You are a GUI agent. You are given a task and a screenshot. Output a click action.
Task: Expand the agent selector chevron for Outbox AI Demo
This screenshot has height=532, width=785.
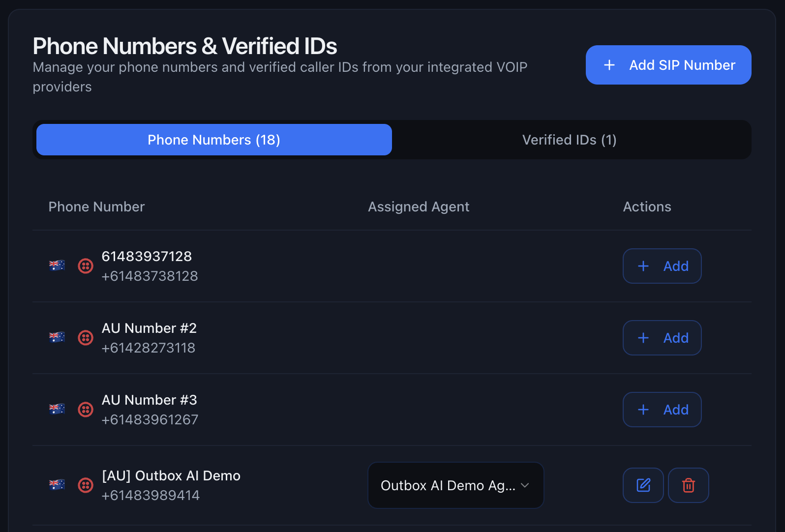tap(525, 485)
